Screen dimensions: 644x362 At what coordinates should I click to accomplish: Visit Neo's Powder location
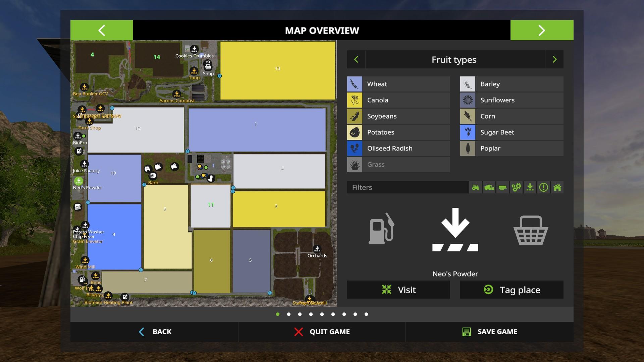pyautogui.click(x=398, y=290)
